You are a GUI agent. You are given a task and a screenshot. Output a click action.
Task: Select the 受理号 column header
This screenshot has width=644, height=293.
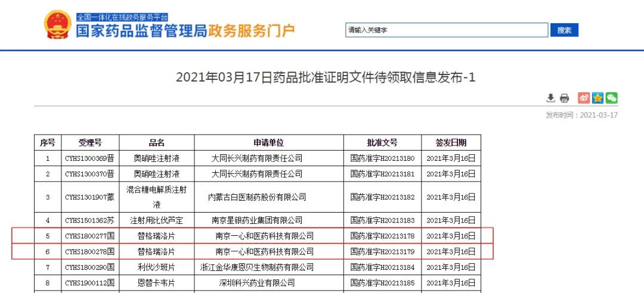point(89,143)
